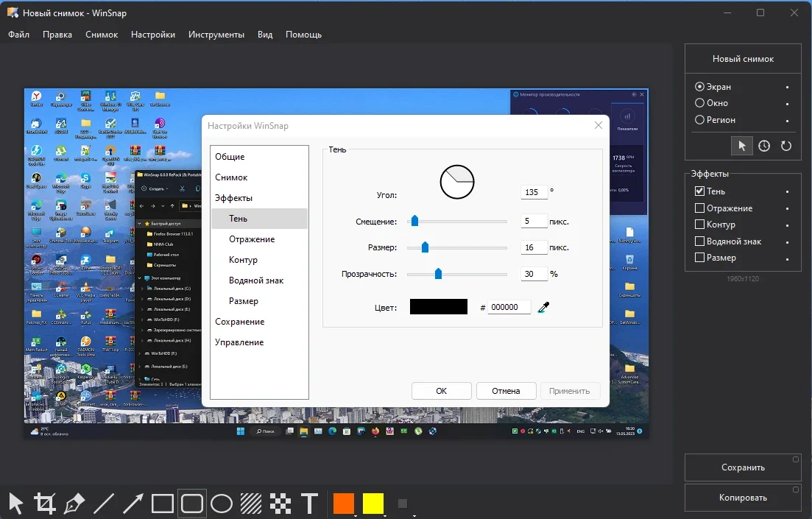Viewport: 812px width, 519px height.
Task: Open the Правка menu
Action: pyautogui.click(x=57, y=34)
